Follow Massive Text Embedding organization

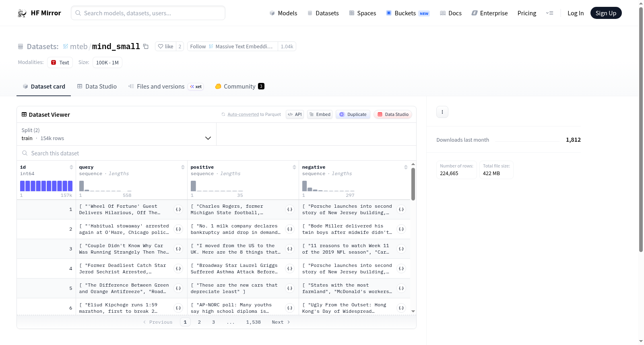(x=232, y=46)
